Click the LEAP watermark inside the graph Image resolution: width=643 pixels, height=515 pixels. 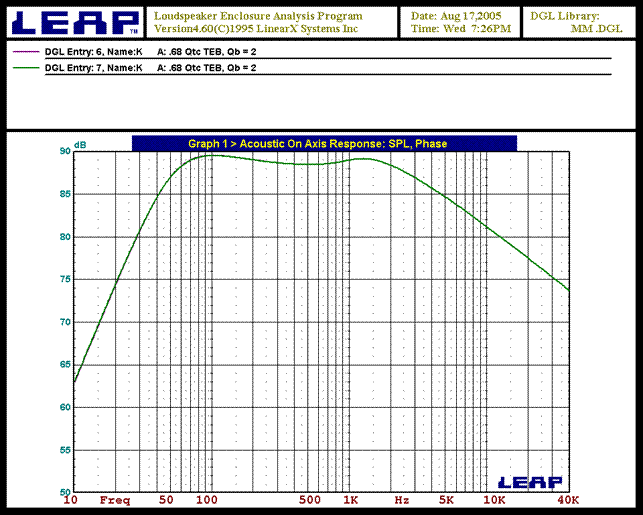coord(529,482)
